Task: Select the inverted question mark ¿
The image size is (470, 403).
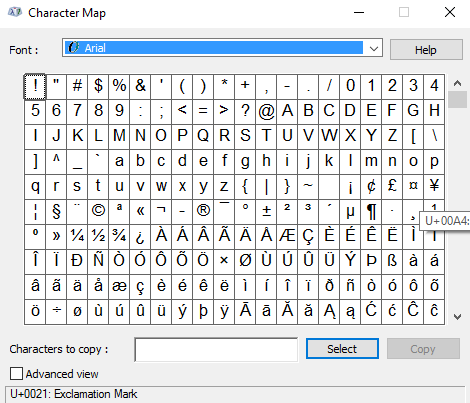Action: pyautogui.click(x=140, y=237)
